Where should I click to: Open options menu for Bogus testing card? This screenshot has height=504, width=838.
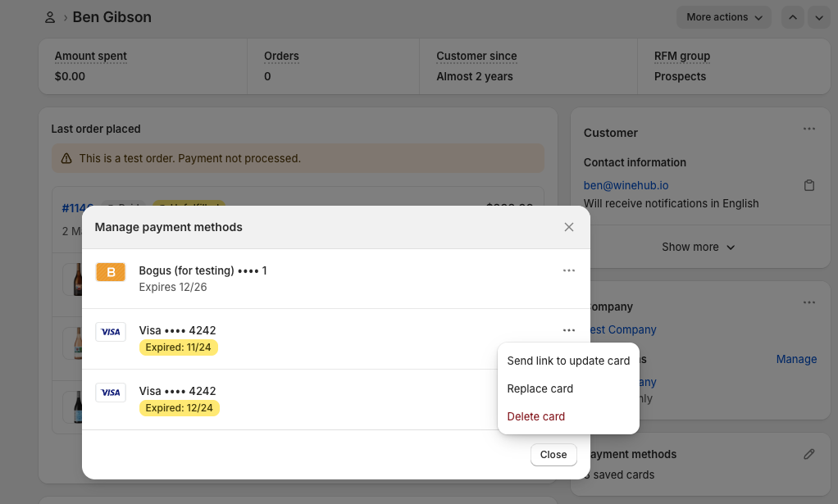(x=569, y=270)
